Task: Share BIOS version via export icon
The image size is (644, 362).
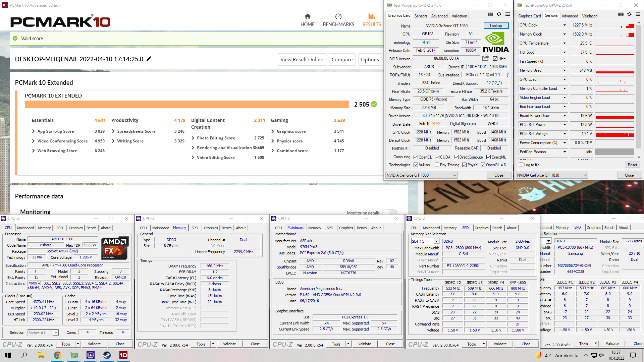Action: 485,58
